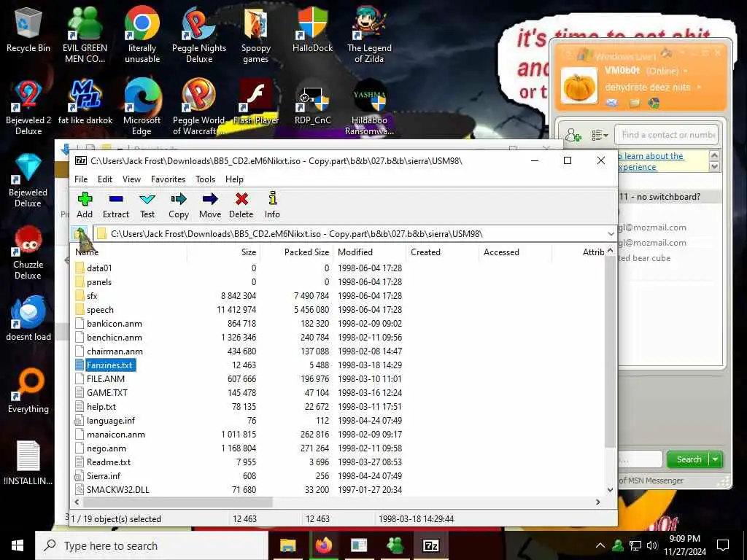Click the Delete toolbar button
The width and height of the screenshot is (747, 560).
pos(241,205)
